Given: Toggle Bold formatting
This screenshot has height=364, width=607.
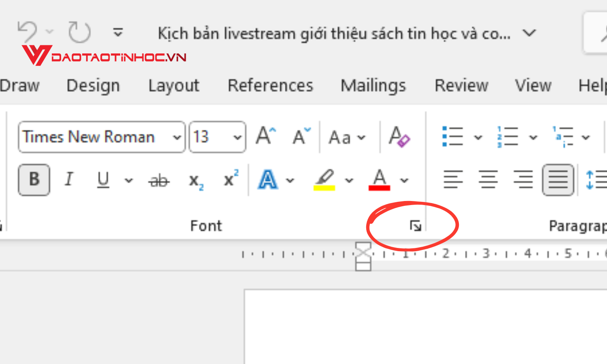Looking at the screenshot, I should click(34, 180).
